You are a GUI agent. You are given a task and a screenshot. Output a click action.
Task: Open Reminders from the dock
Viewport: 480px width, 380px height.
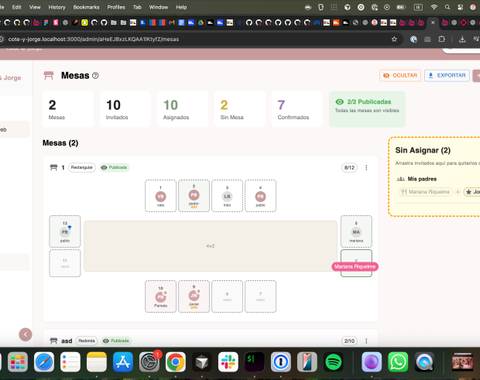(x=70, y=362)
